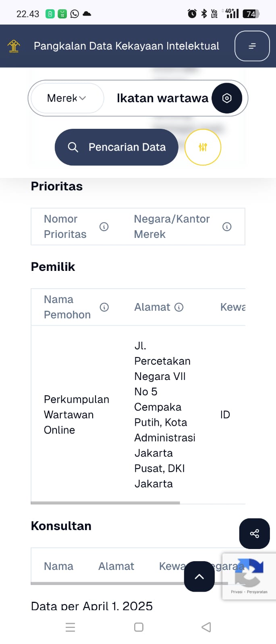Image resolution: width=276 pixels, height=644 pixels.
Task: Click the hexagon settings icon in search bar
Action: click(x=227, y=98)
